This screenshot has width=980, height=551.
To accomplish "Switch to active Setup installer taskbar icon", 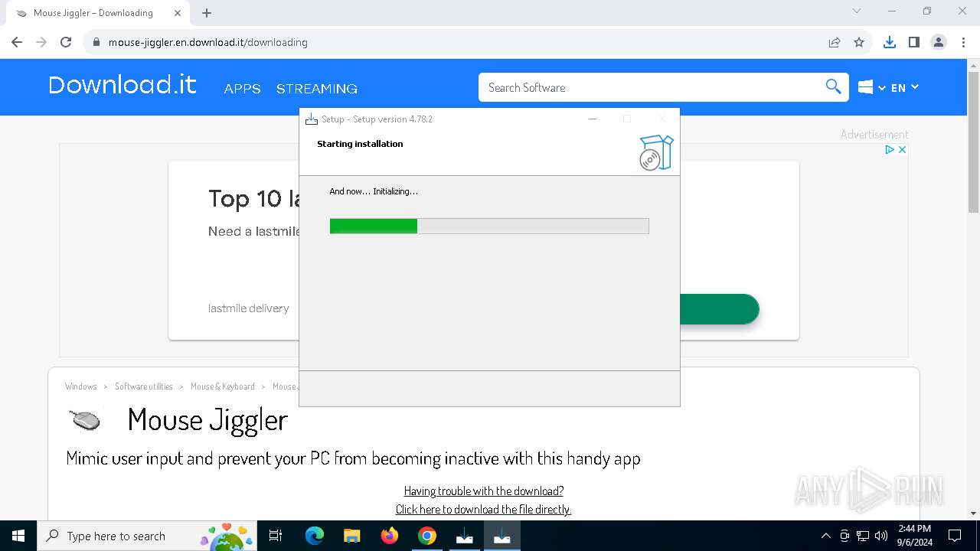I will point(502,536).
